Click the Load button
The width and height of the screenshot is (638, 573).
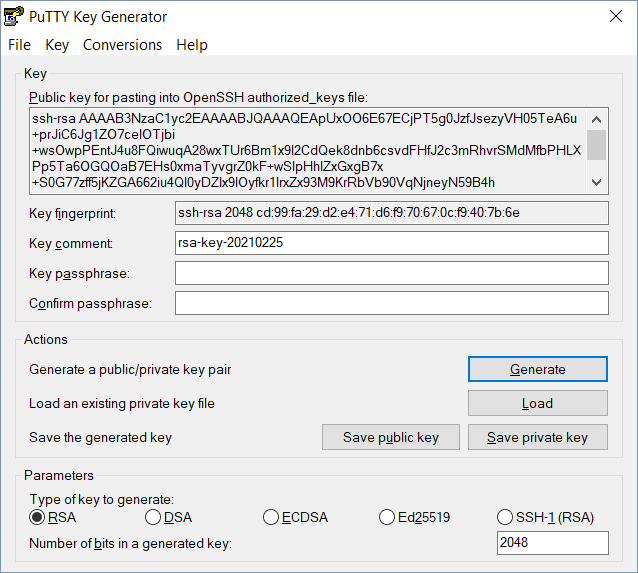537,403
